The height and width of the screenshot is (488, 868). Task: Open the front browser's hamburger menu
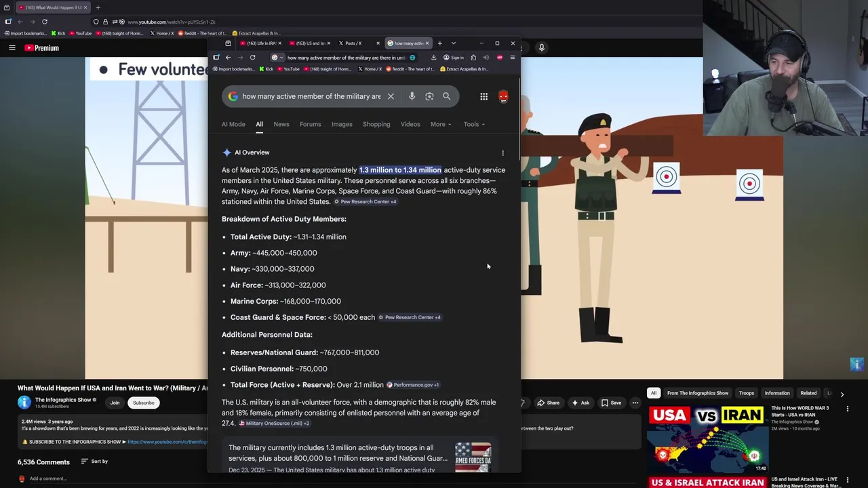[x=512, y=58]
